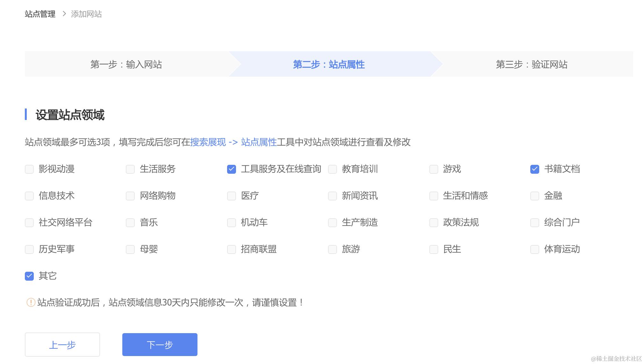Uncheck 工具服务及在线查询 checkbox
The height and width of the screenshot is (364, 644).
point(232,169)
